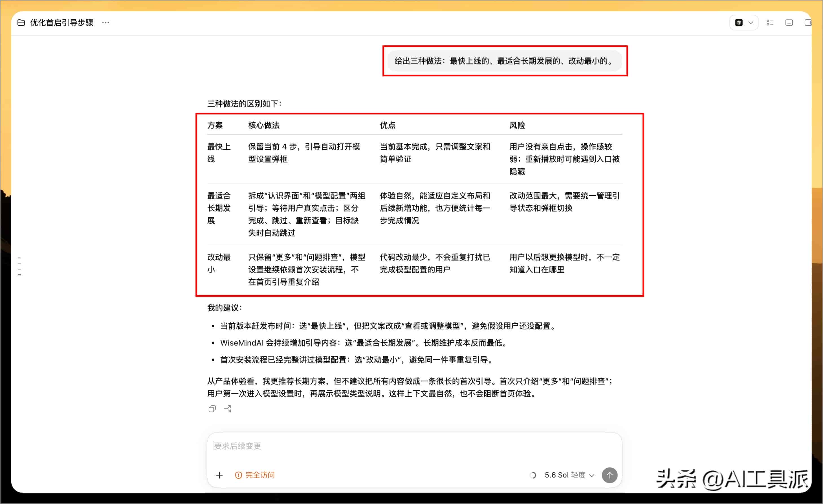Click the user message 给出三种做法
Screen dimensions: 823x504
[504, 61]
